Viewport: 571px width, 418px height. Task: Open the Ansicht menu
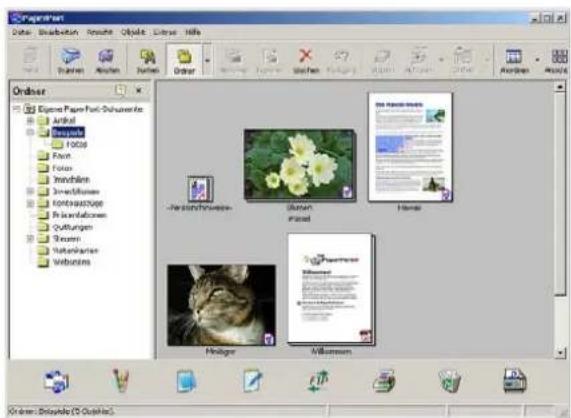[100, 32]
